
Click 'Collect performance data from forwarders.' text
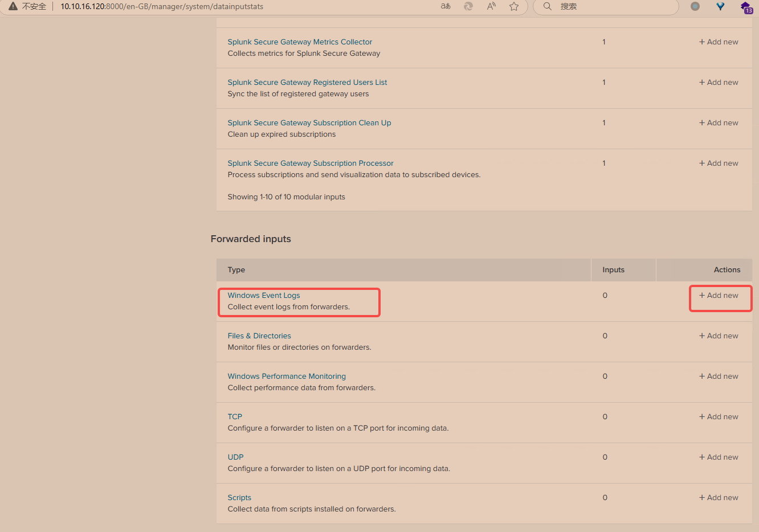pyautogui.click(x=301, y=388)
